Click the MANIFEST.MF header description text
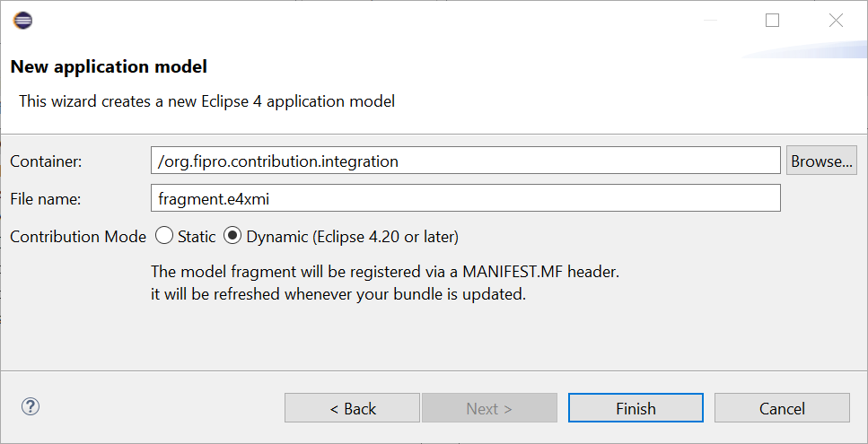This screenshot has width=868, height=444. pyautogui.click(x=385, y=272)
